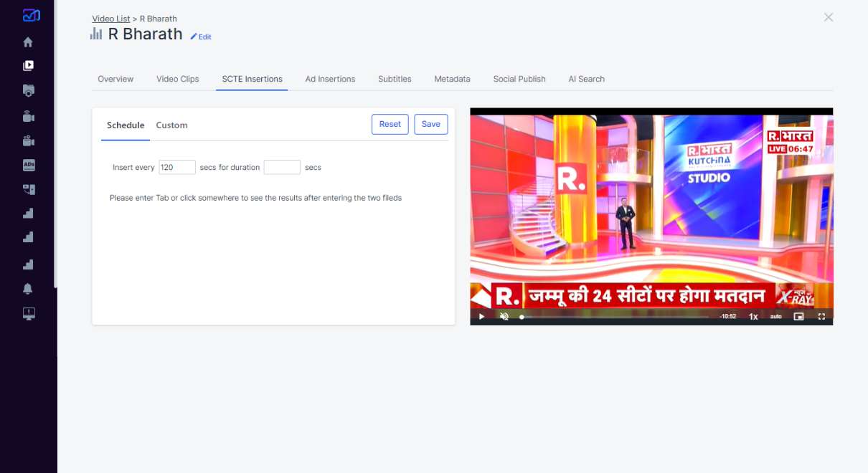The image size is (868, 473).
Task: Enter fullscreen mode in the video player
Action: tap(821, 316)
